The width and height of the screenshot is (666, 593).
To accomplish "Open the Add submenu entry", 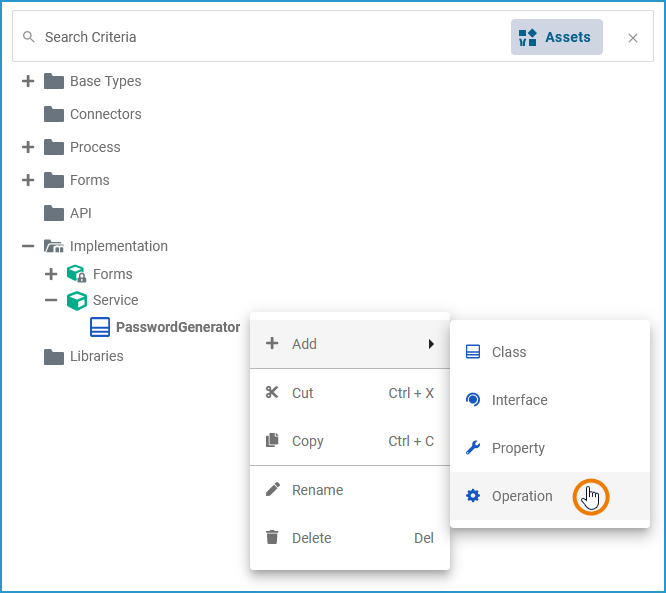I will tap(350, 344).
